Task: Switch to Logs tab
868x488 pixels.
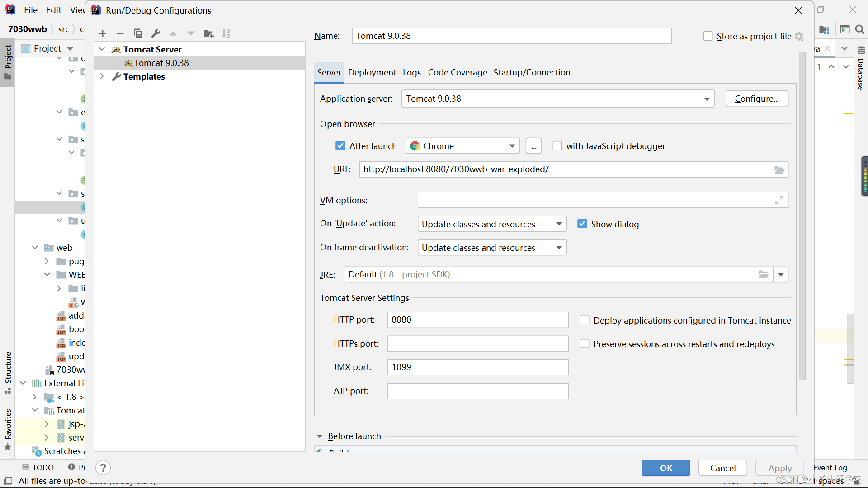Action: pos(412,73)
